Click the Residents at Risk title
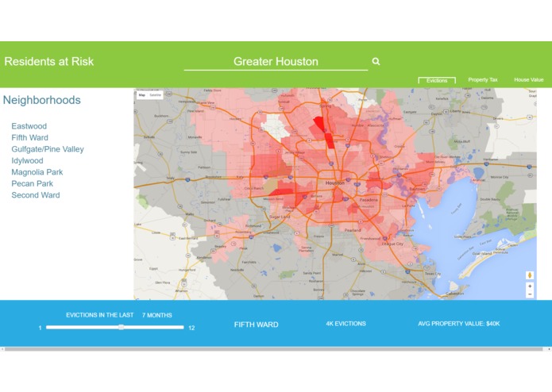This screenshot has width=552, height=392. [x=49, y=62]
